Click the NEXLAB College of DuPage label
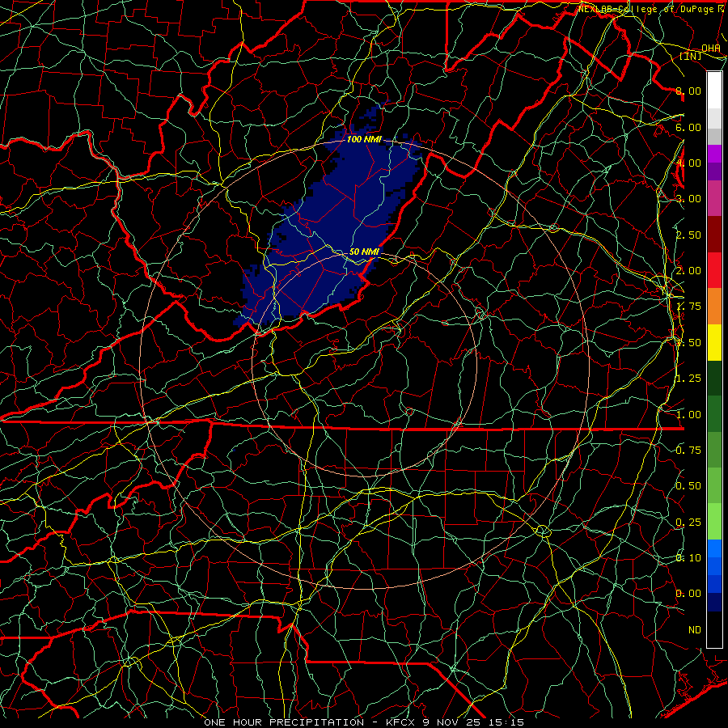 (648, 9)
